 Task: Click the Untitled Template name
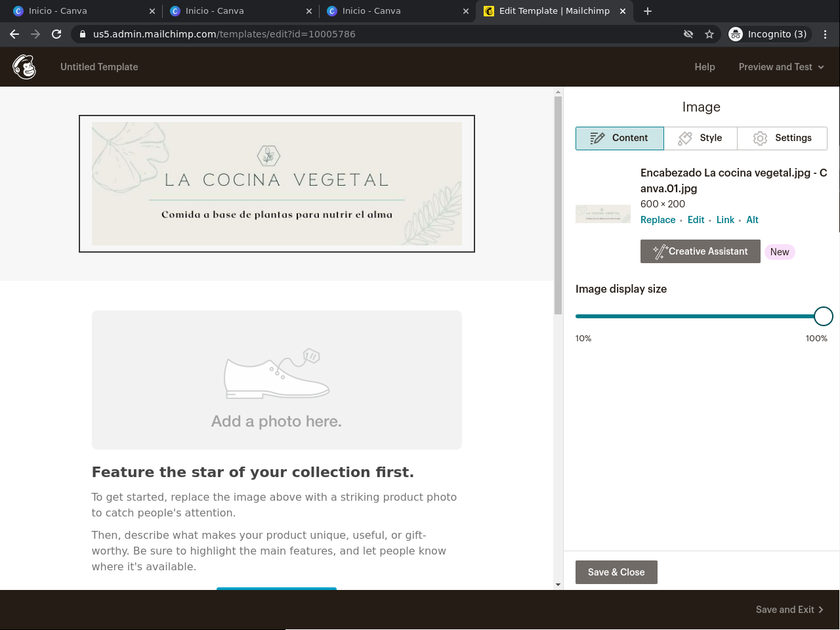click(99, 67)
